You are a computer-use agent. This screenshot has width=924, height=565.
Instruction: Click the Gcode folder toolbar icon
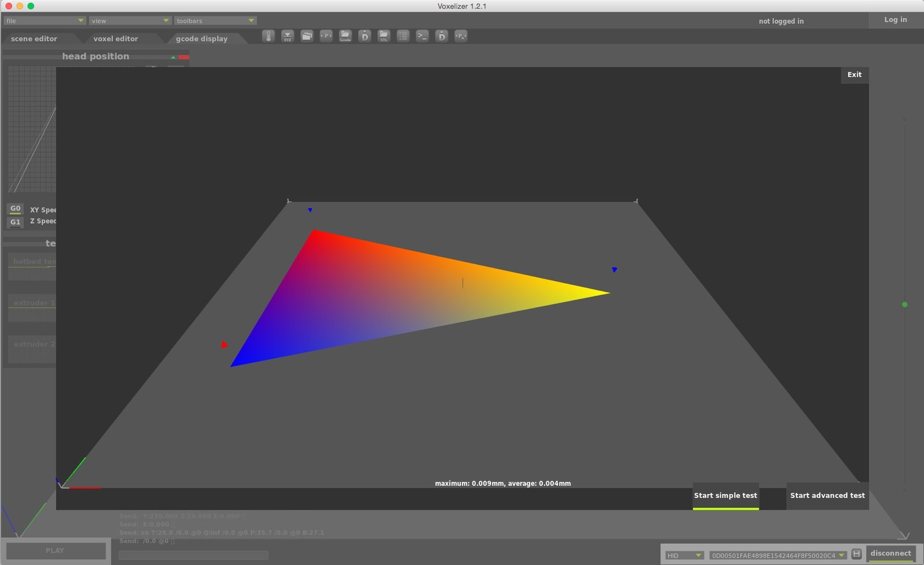pos(345,36)
